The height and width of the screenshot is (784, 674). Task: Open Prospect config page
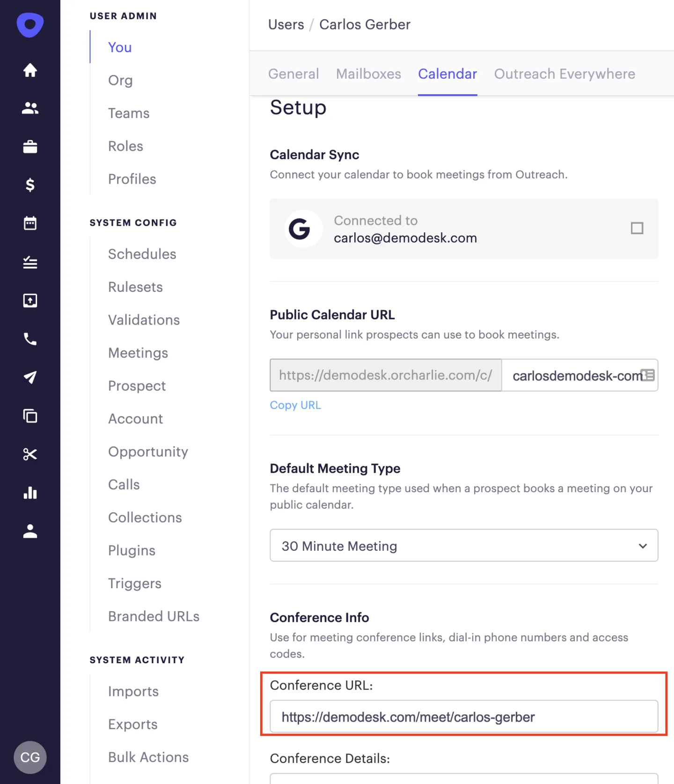(137, 386)
